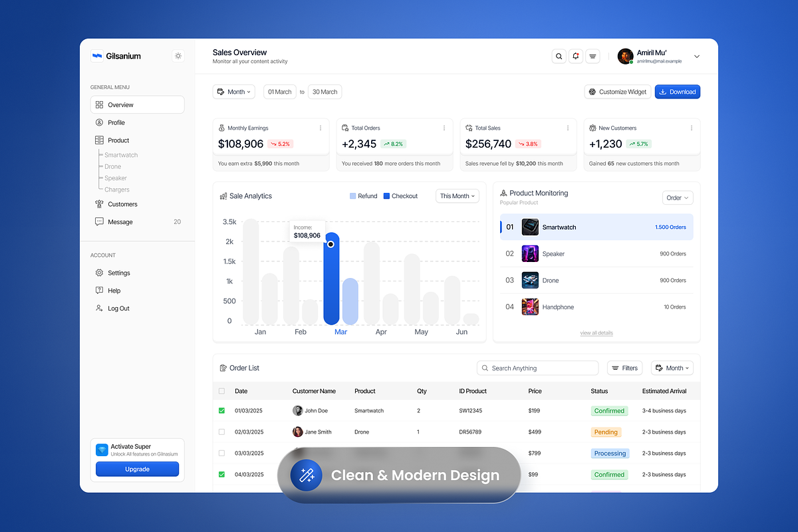Image resolution: width=798 pixels, height=532 pixels.
Task: Open notifications bell icon
Action: (576, 57)
